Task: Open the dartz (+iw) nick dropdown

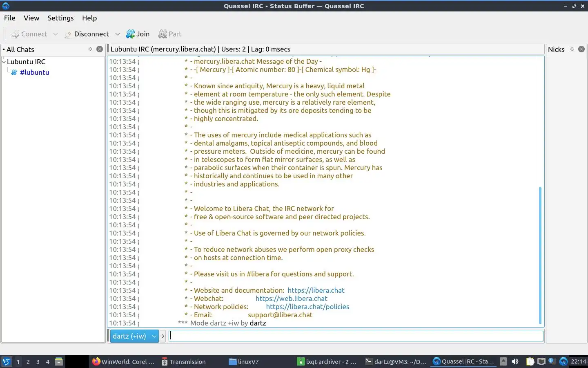Action: (x=134, y=336)
